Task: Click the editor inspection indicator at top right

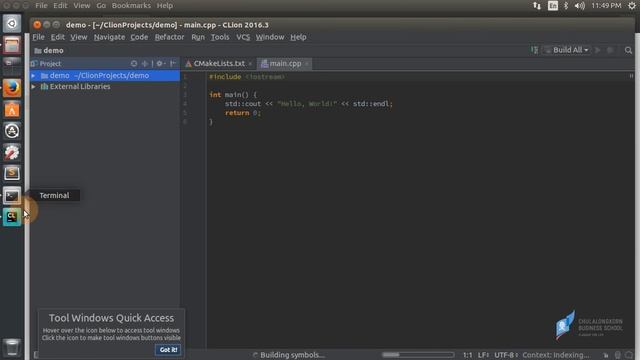Action: (x=631, y=76)
